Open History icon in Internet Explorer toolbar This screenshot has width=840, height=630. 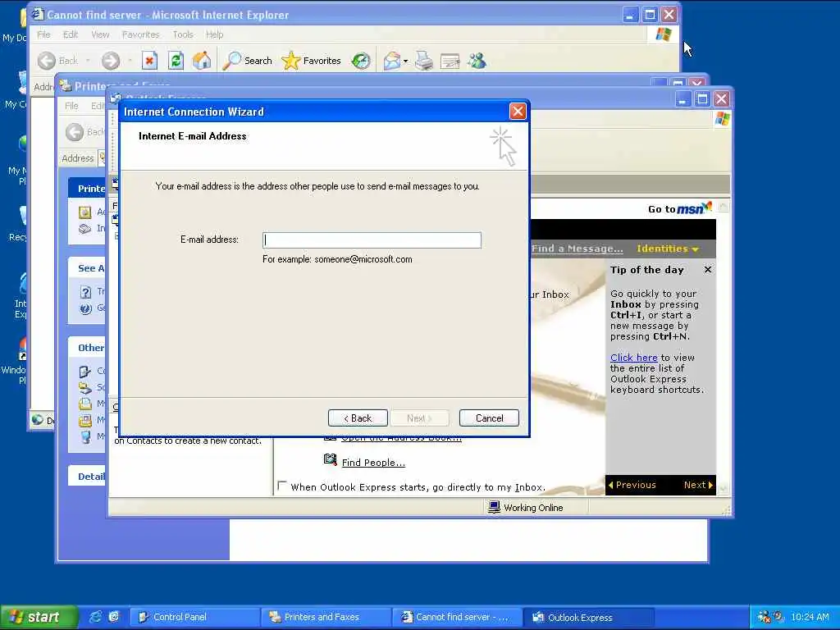click(361, 61)
